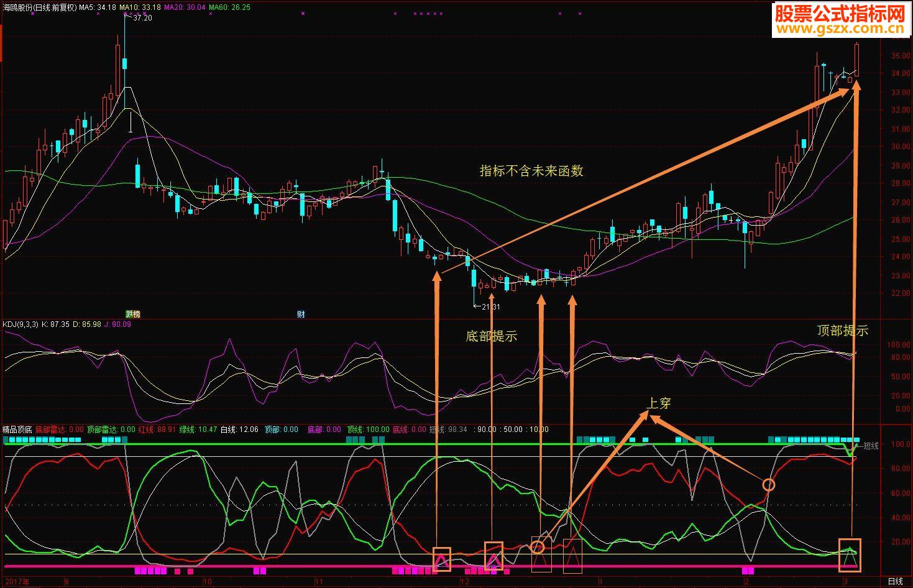Click the month 9 time axis marker
913x588 pixels.
tap(67, 582)
